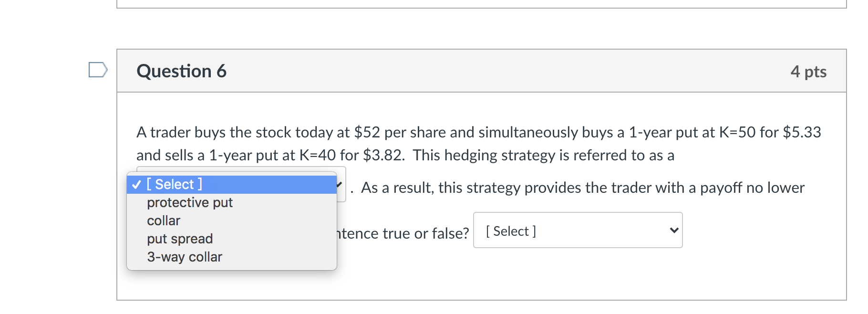
Task: Open the true-or-false "[ Select ]" dropdown
Action: coord(578,230)
